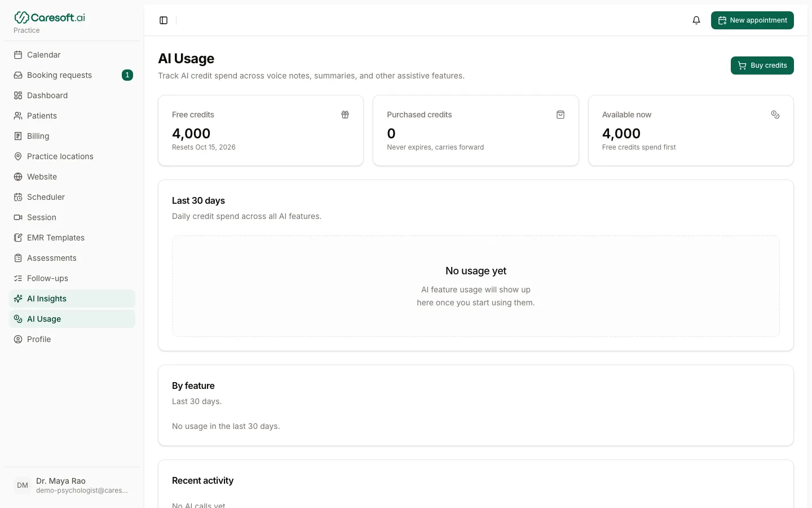Open Calendar in sidebar
Screen dimensions: 812x508
(72, 55)
